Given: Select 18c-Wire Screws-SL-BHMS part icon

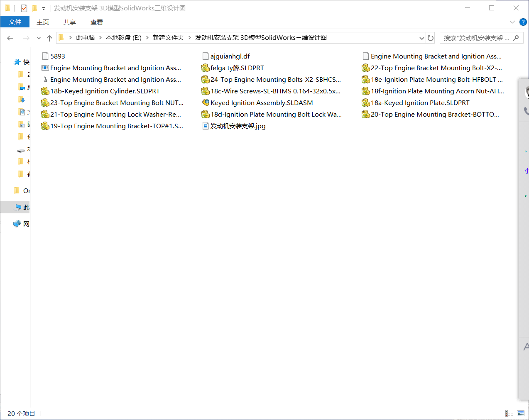Looking at the screenshot, I should coord(205,91).
